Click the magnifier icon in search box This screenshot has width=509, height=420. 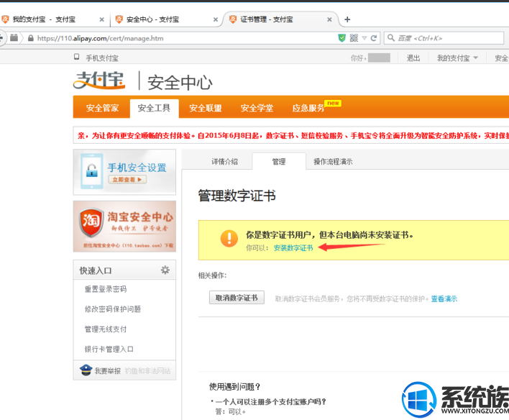pos(391,38)
